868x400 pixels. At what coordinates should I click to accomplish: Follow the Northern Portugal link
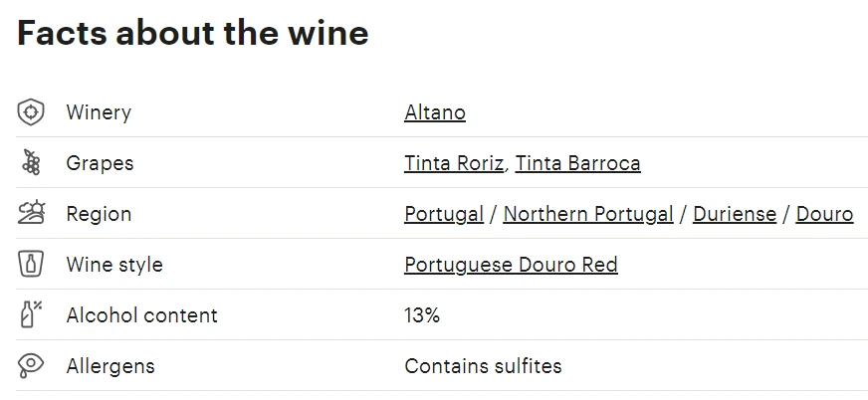[588, 214]
